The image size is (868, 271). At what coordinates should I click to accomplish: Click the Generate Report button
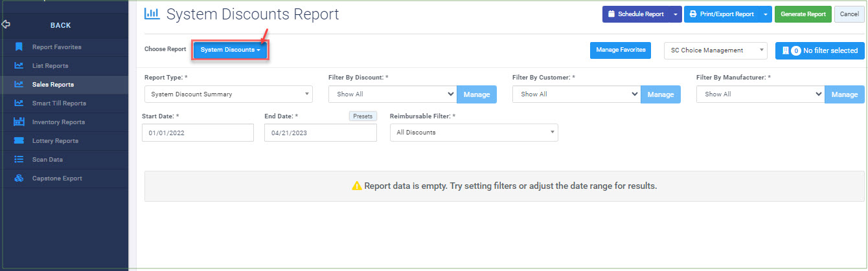pos(803,14)
